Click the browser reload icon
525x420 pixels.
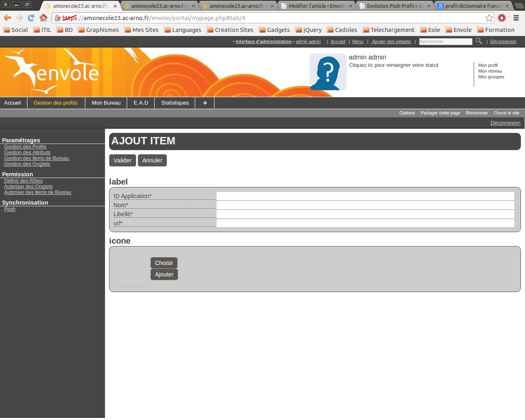31,18
